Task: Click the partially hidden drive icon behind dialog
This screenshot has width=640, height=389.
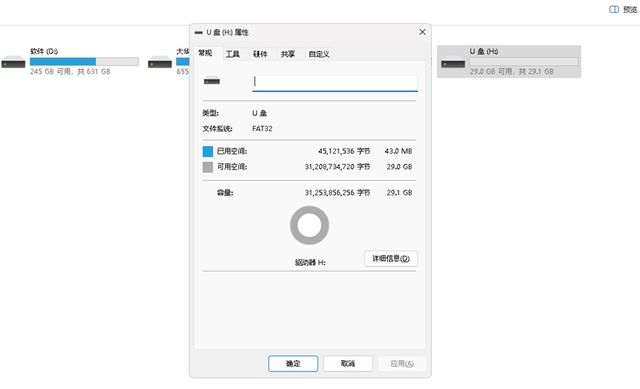Action: tap(160, 62)
